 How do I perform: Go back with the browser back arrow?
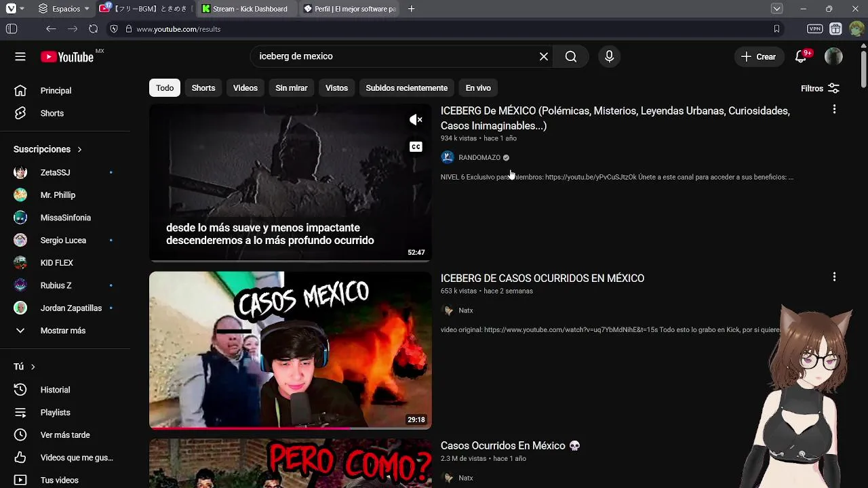tap(51, 29)
